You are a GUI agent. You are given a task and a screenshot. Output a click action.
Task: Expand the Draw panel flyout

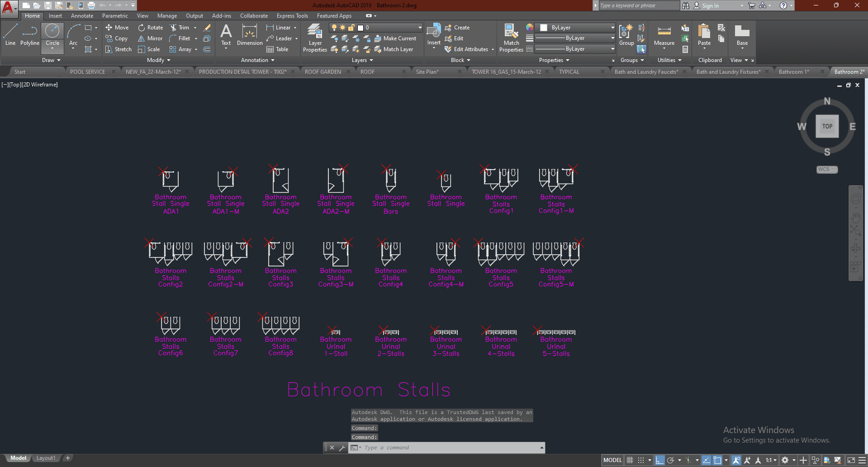[x=51, y=60]
